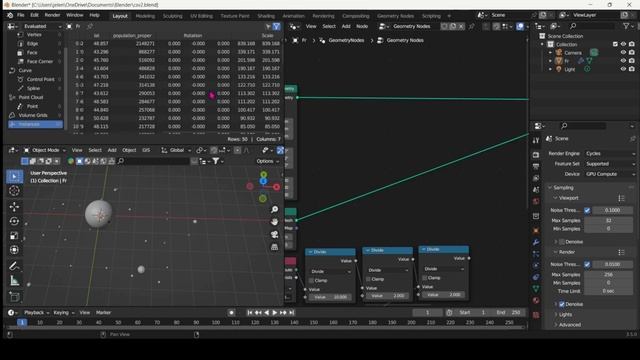
Task: Click the viewport zoom magnifier icon
Action: pyautogui.click(x=275, y=209)
